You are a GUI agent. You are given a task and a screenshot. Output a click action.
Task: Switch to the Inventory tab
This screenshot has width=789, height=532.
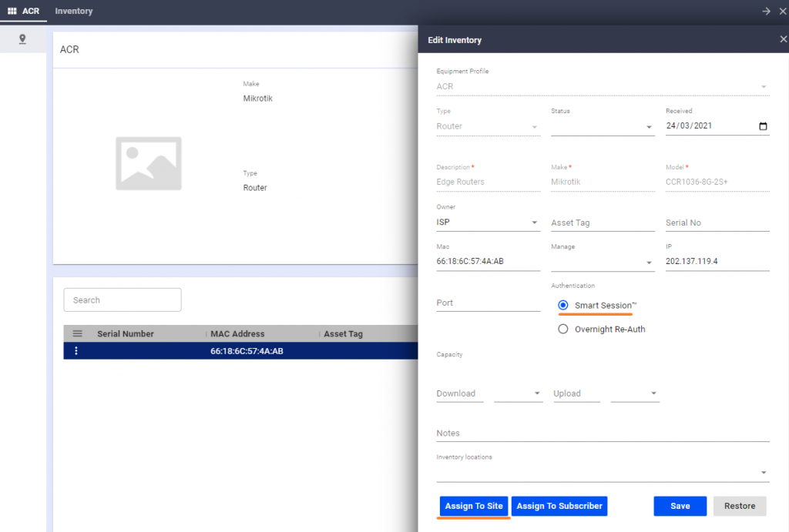(x=73, y=12)
